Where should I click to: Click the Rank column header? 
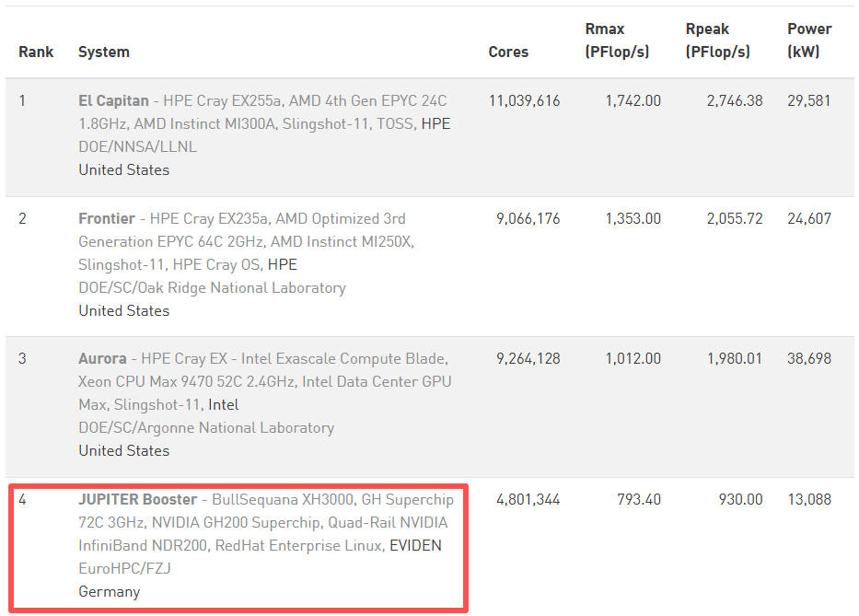(x=36, y=52)
